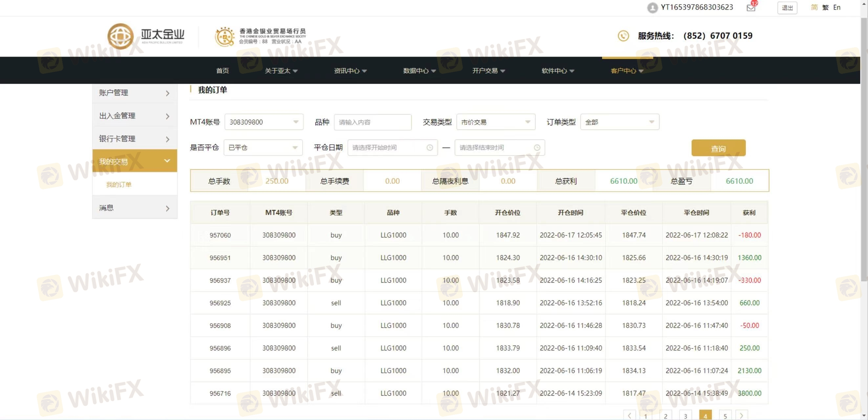Click the gold and silver exchange society emblem
Viewport: 868px width, 420px height.
225,37
